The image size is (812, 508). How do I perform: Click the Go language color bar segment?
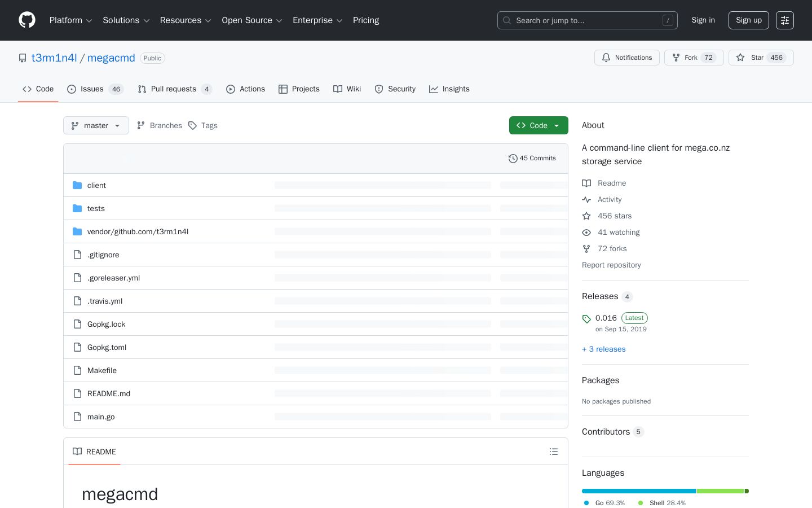tap(639, 491)
